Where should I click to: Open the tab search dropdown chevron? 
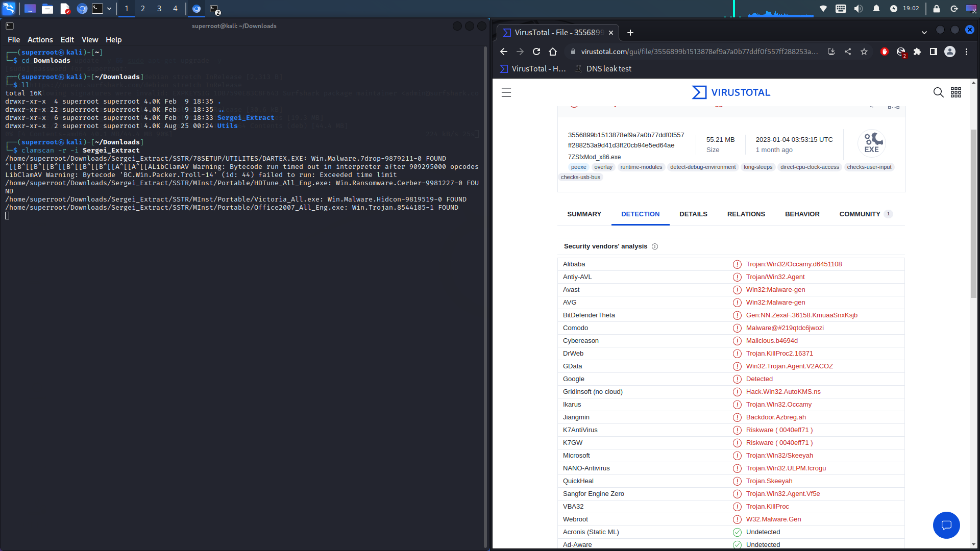[924, 32]
